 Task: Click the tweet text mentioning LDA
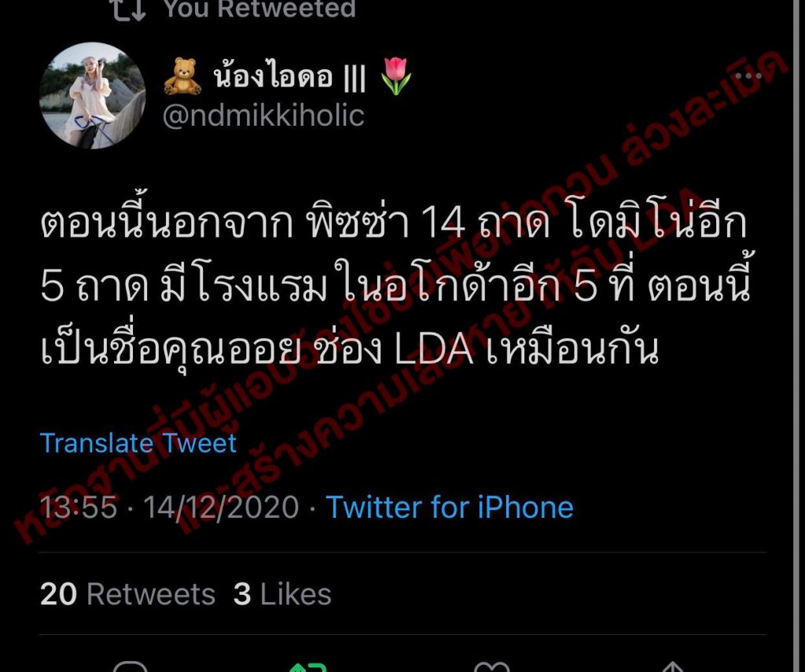[x=395, y=286]
